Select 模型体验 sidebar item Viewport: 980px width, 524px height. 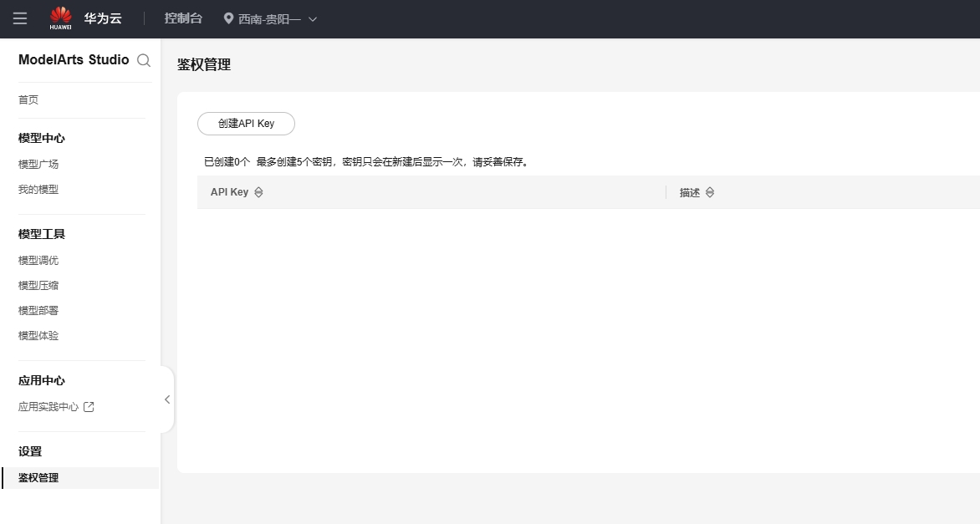[x=38, y=336]
